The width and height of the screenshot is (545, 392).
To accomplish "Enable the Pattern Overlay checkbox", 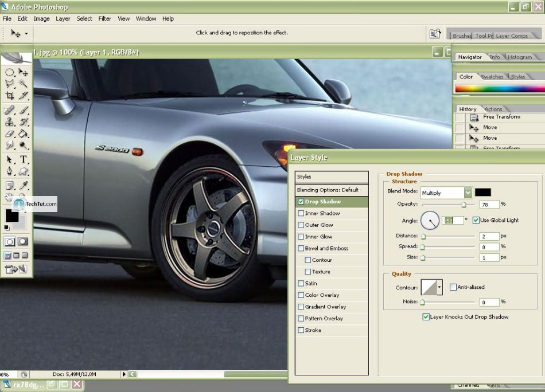I will 301,319.
